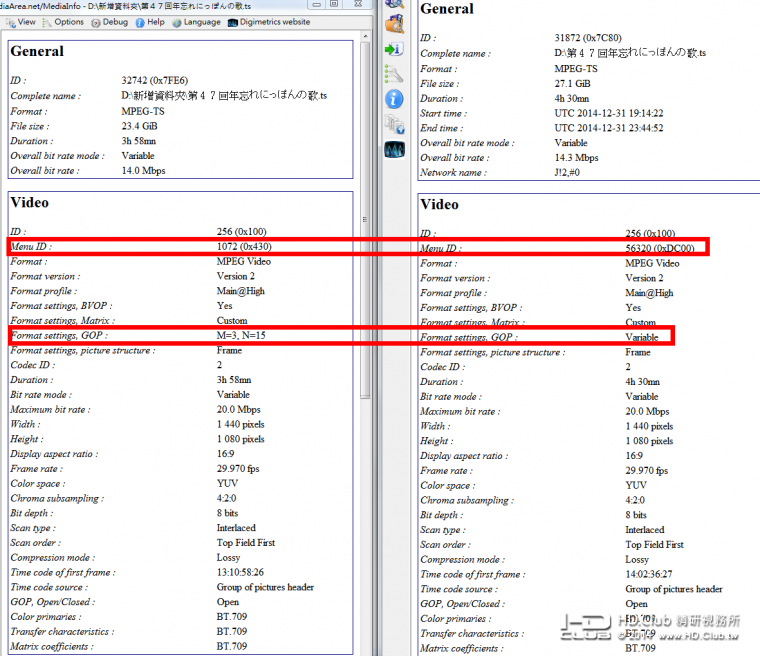This screenshot has width=760, height=656.
Task: Click the Open Folder icon in sidebar
Action: click(x=394, y=24)
